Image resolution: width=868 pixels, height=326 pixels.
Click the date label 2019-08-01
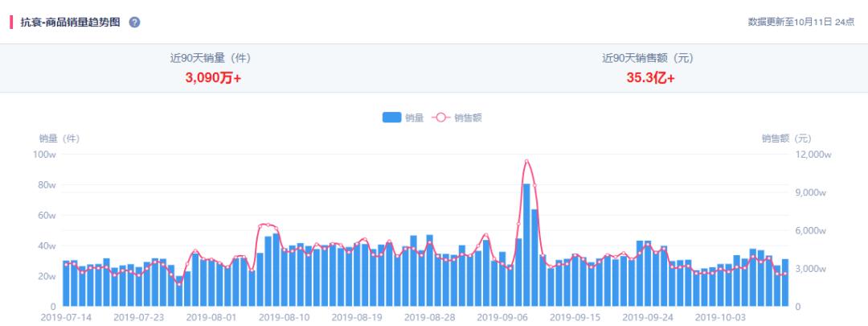pos(211,317)
